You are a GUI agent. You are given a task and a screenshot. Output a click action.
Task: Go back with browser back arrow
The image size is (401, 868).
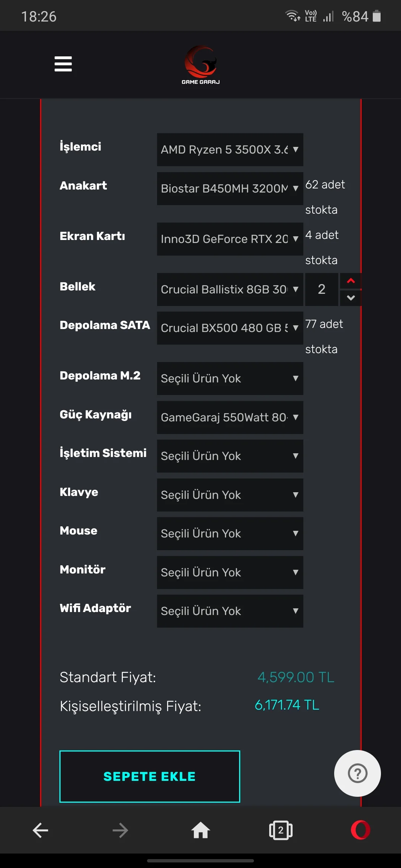(x=40, y=830)
